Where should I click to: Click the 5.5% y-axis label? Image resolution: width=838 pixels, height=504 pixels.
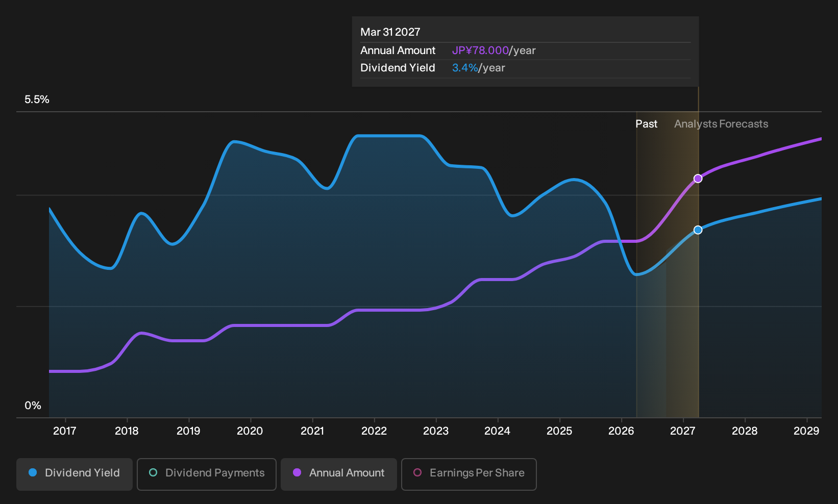tap(37, 99)
